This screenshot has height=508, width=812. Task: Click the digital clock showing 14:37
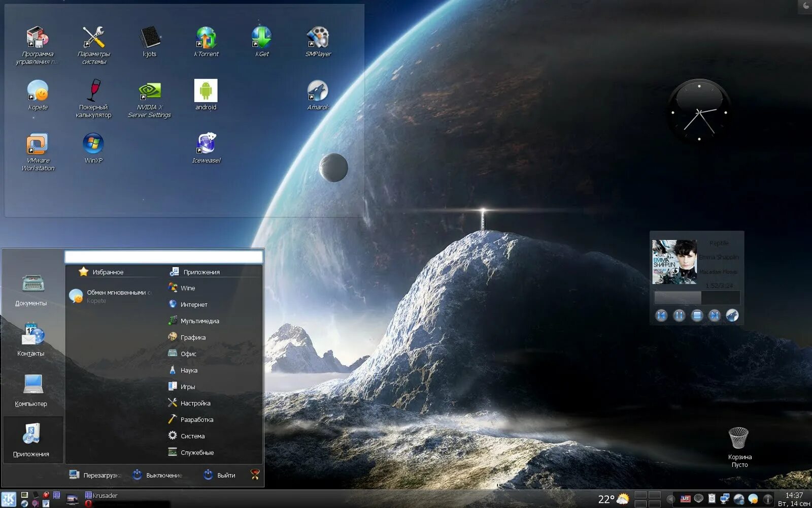coord(794,495)
